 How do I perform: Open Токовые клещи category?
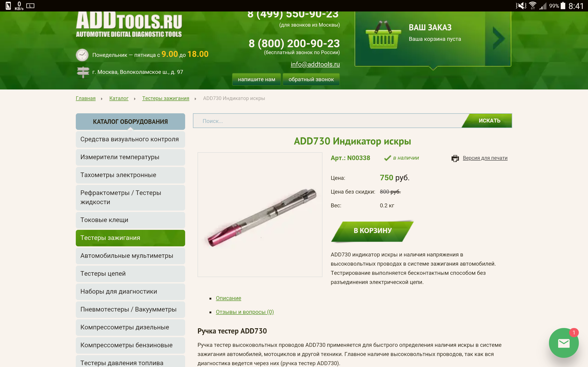point(130,220)
